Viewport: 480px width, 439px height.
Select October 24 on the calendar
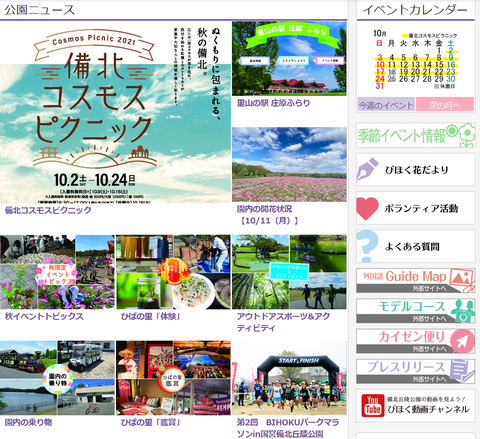coord(380,79)
